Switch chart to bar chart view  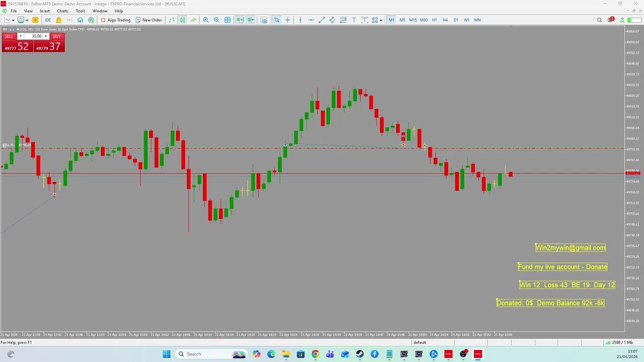tap(172, 20)
